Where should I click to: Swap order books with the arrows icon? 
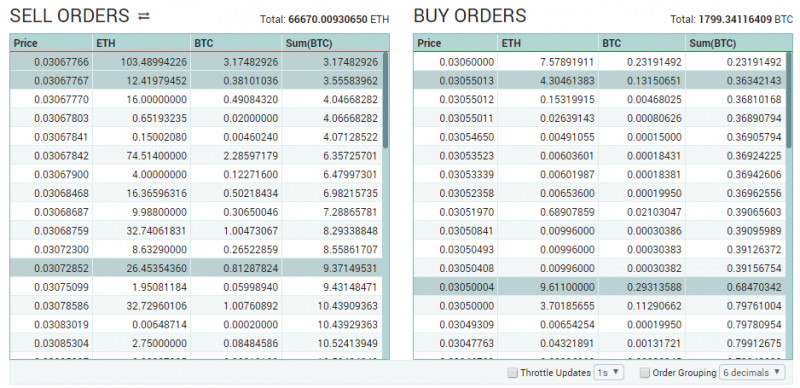[x=144, y=16]
